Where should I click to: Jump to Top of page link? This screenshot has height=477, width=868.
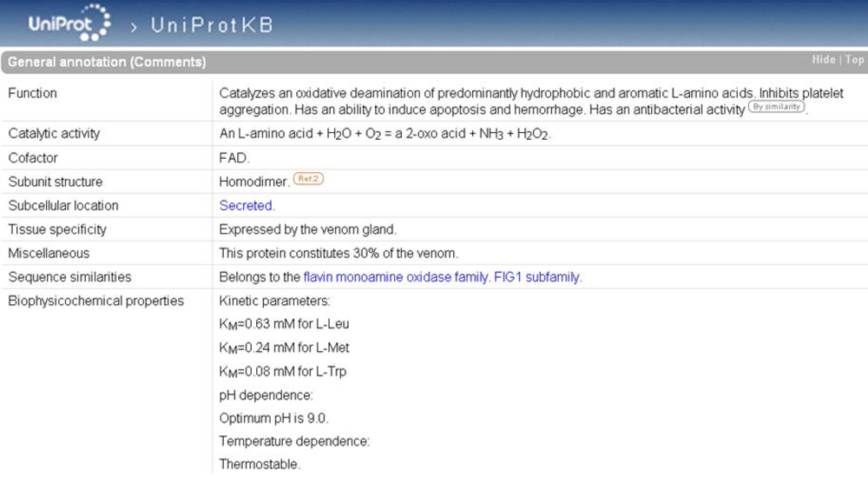pos(854,60)
